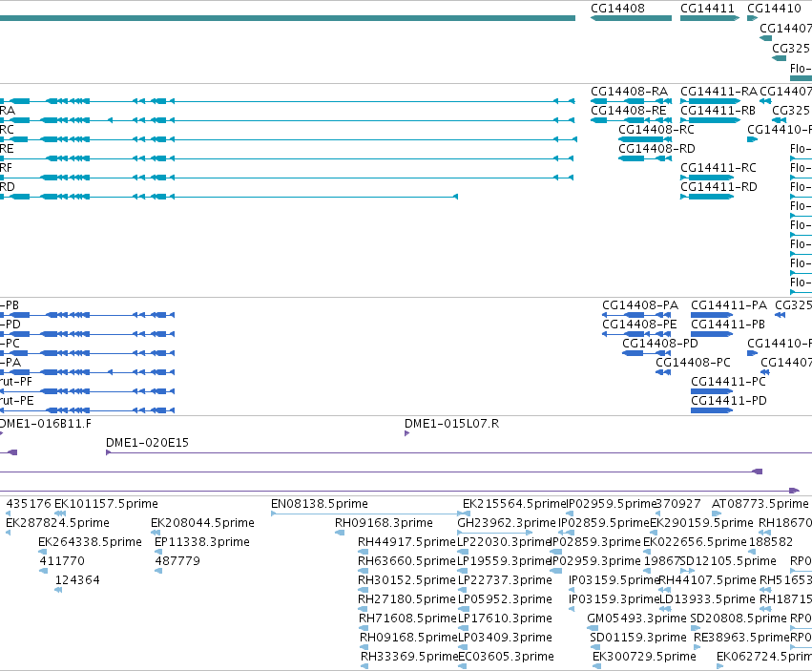Viewport: 812px width, 671px height.
Task: Select EST RH09168.3prime
Action: (x=340, y=533)
